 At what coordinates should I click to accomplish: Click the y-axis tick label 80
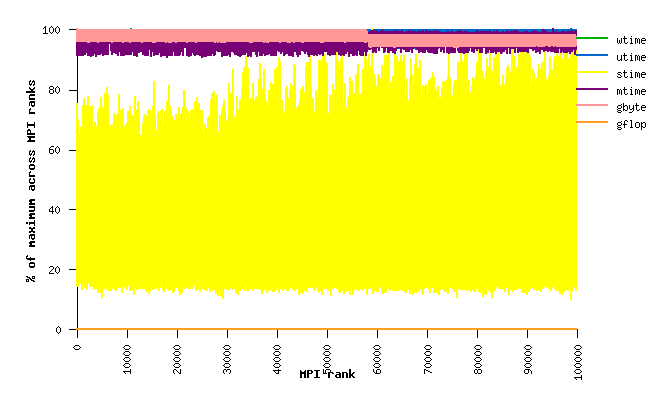54,90
